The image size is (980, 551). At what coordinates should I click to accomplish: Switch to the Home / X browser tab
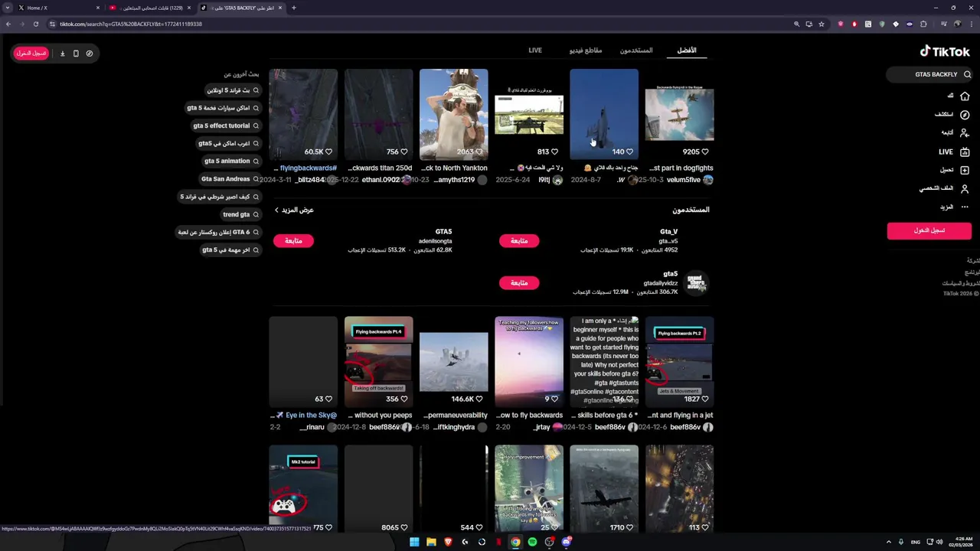58,8
